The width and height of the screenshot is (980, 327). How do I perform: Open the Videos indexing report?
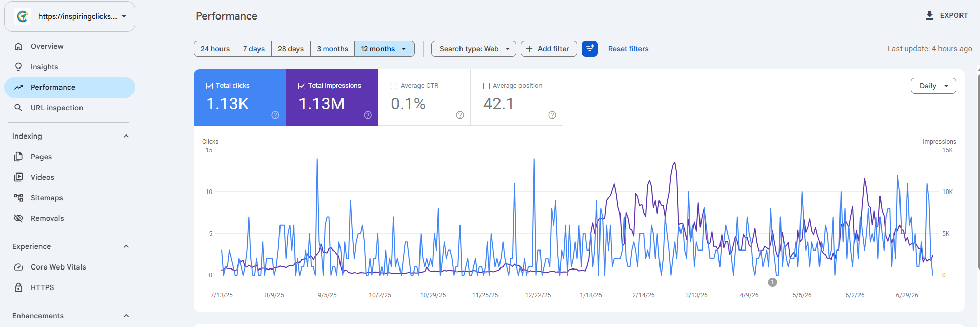point(70,177)
